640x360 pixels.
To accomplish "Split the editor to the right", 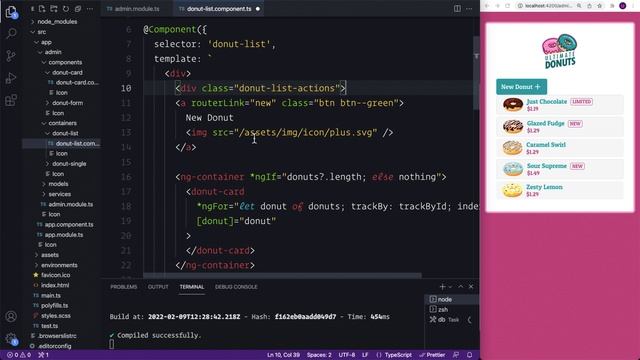I will point(457,9).
